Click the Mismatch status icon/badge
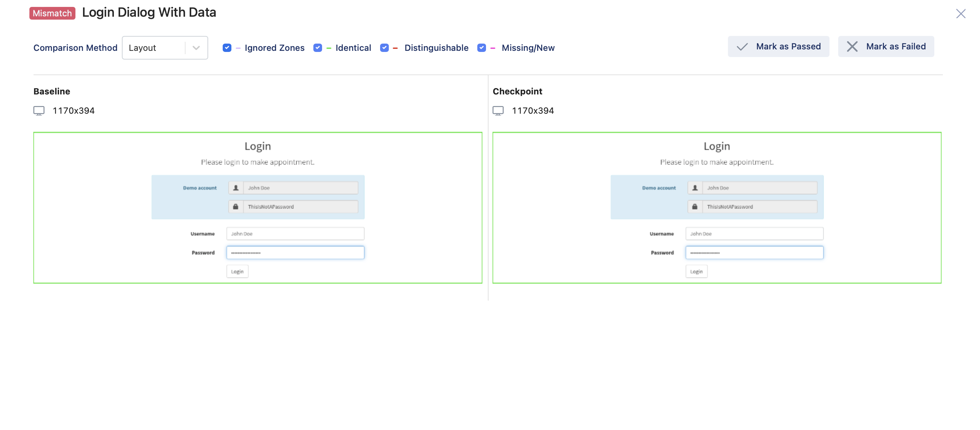980x430 pixels. (x=53, y=12)
